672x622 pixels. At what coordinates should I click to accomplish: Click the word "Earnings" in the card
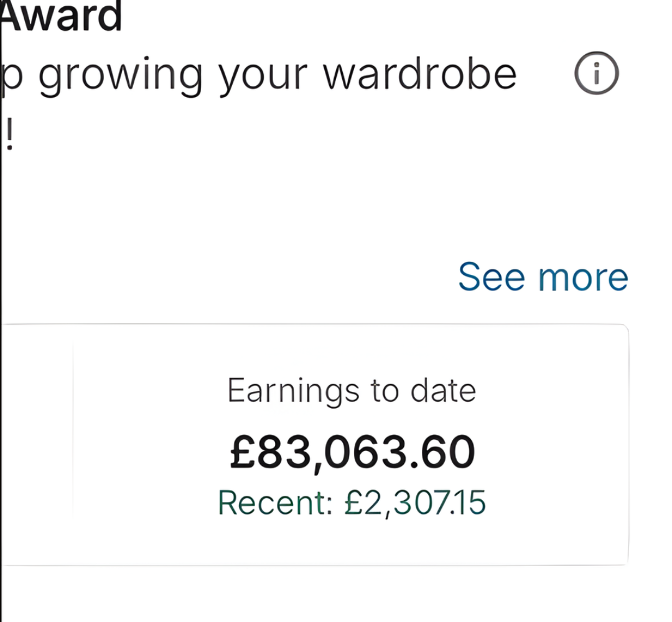[294, 392]
